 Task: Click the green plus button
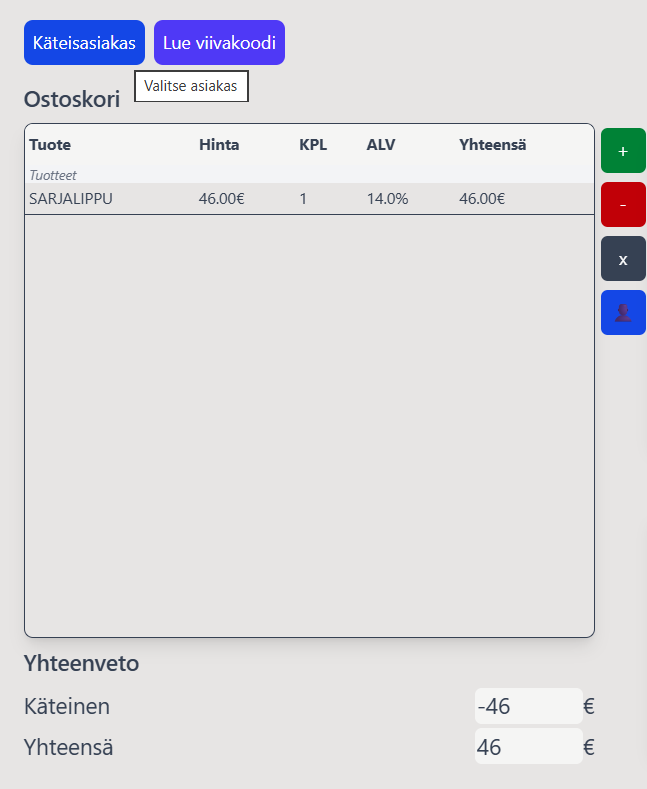(x=623, y=151)
